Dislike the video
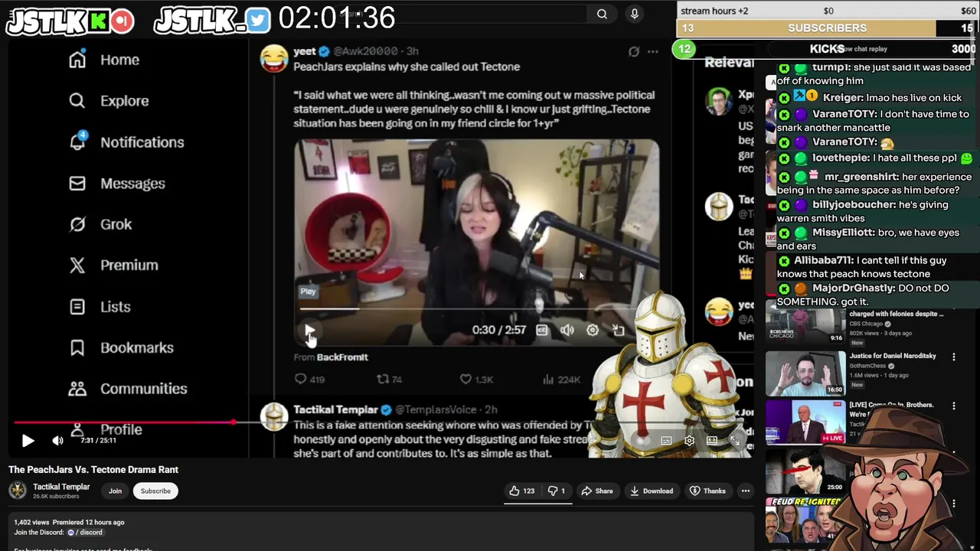980x551 pixels. pos(556,491)
